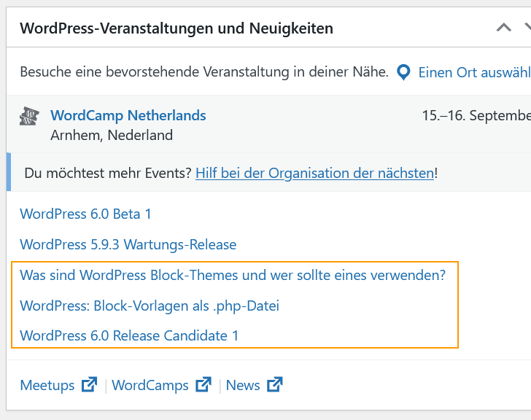Click external-link icon next to WordCamps

click(204, 384)
